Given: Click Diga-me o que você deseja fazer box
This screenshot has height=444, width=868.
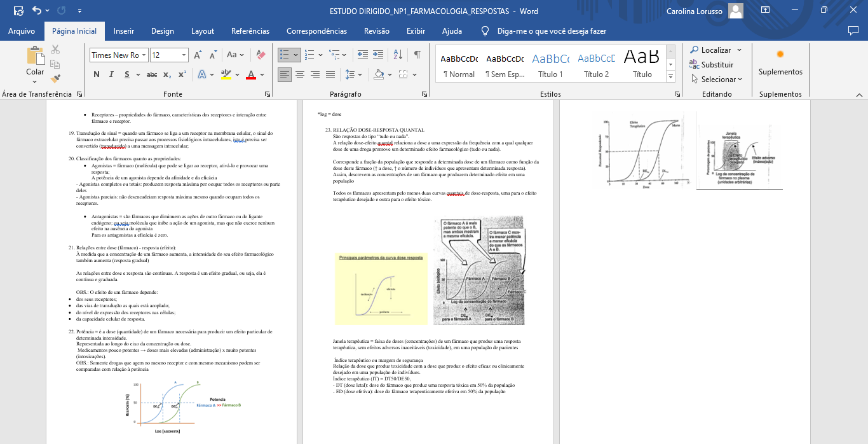Looking at the screenshot, I should [552, 31].
